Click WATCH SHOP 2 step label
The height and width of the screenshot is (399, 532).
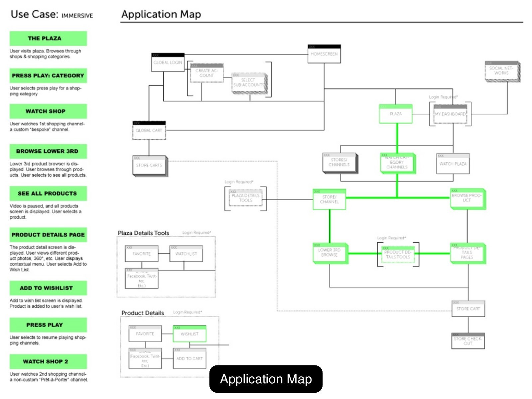[48, 361]
